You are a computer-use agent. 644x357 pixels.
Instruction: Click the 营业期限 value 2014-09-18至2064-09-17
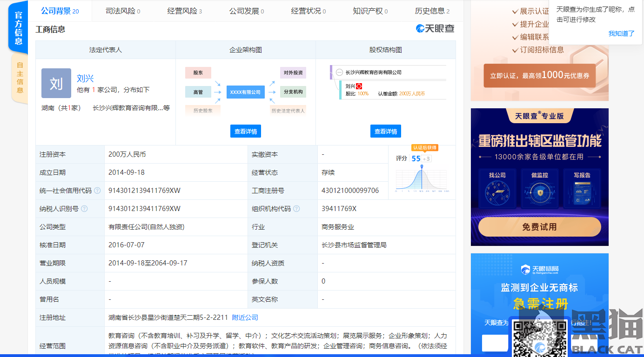(148, 263)
